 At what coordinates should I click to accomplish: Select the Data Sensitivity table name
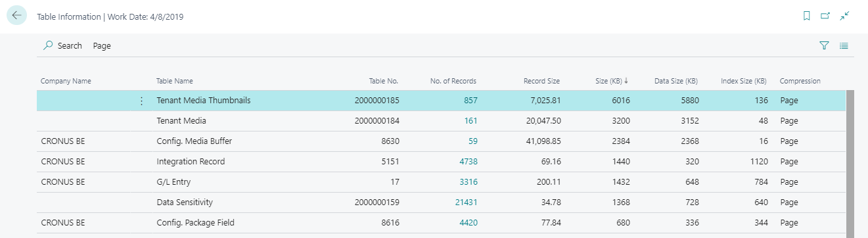[x=185, y=202]
